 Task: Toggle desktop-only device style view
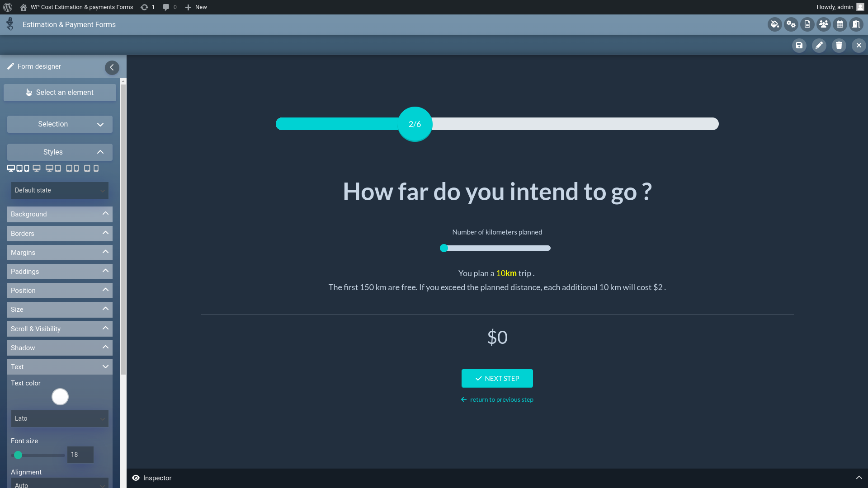(x=37, y=168)
